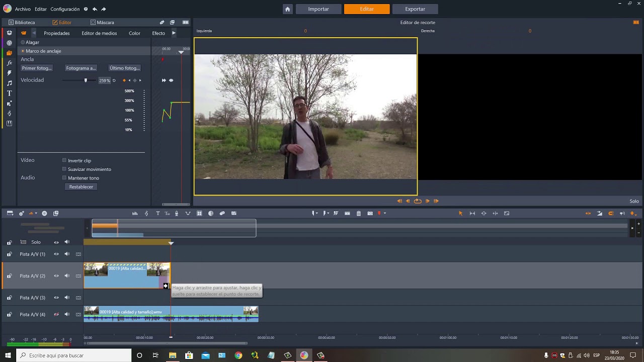Click the audio scrubbing speaker icon

tap(622, 213)
